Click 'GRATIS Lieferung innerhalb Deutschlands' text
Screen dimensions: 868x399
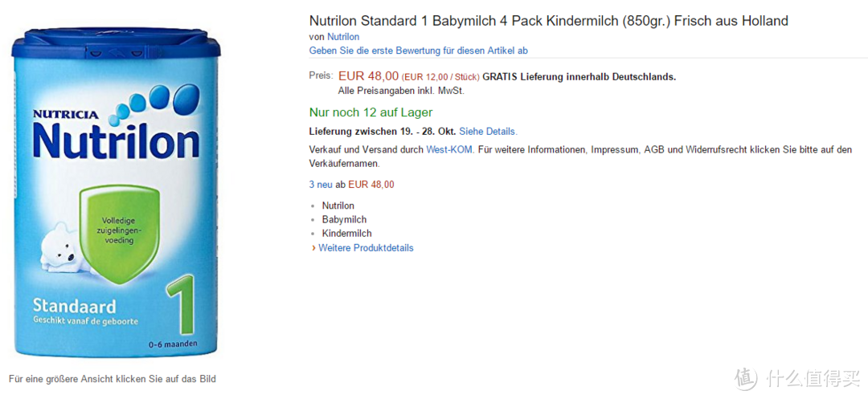[579, 77]
